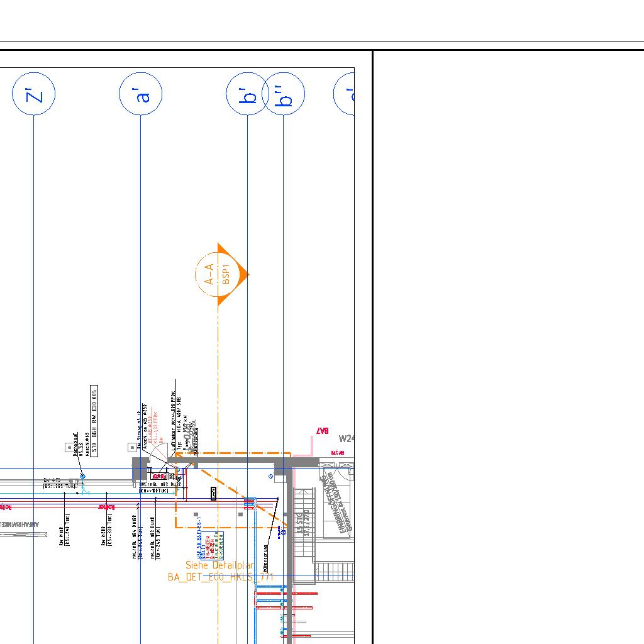
Task: Click the square symbol beside Dachablauf label
Action: pyautogui.click(x=69, y=447)
